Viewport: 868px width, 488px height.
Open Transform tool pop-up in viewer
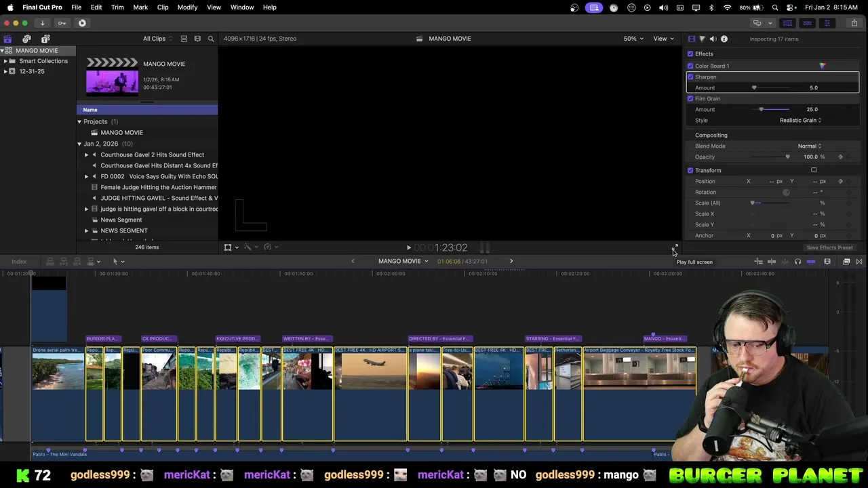230,247
